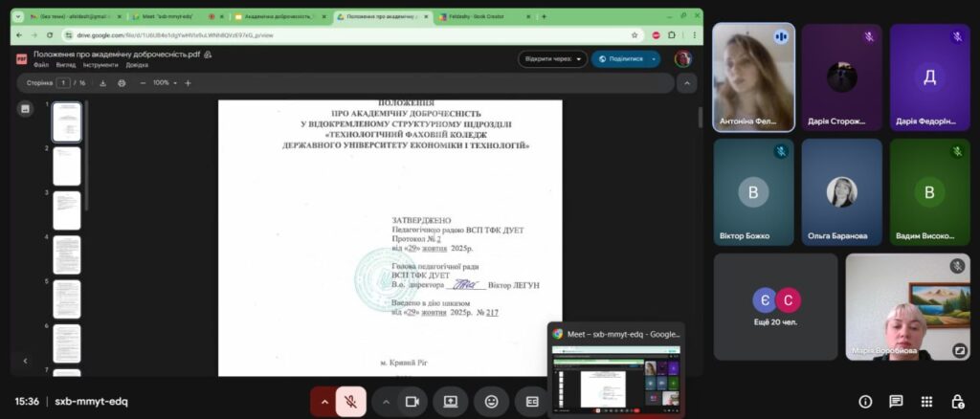The width and height of the screenshot is (980, 419).
Task: Open the 'Відкрити через' dropdown
Action: point(552,58)
